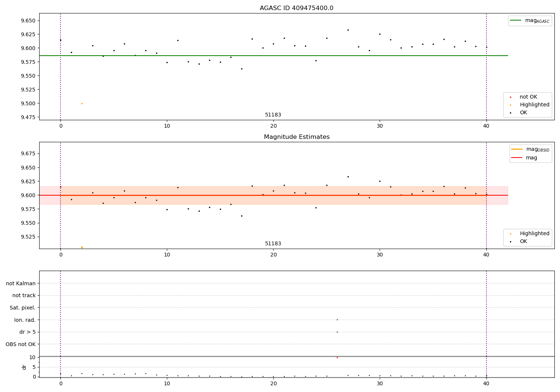Click the 'AGASC ID 409475400.0' plot title
The image size is (560, 392).
pos(296,8)
